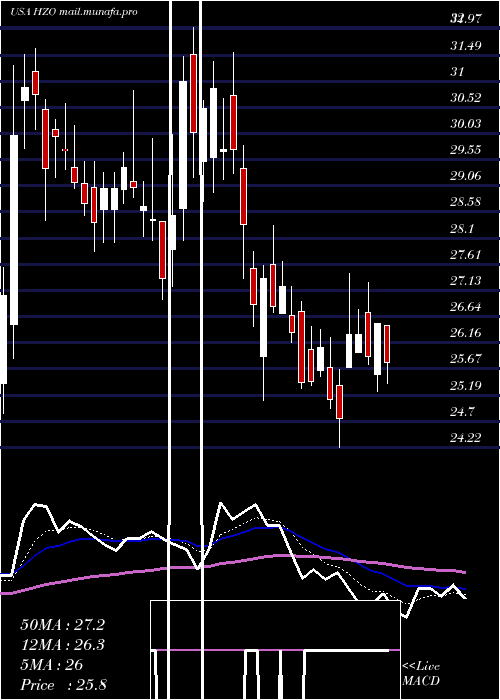Click the USA HZO mail.munafa.pro title text
Screen dimensions: 500x700
(x=74, y=12)
